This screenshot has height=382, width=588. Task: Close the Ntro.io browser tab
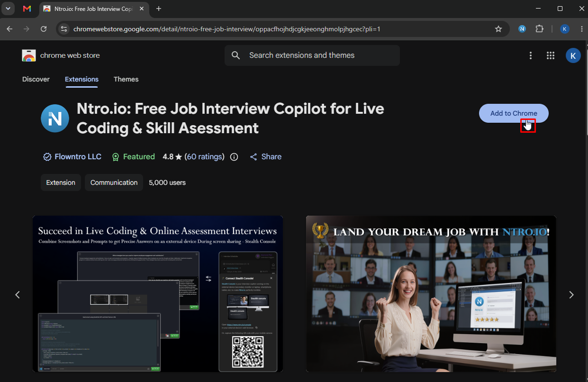pos(142,9)
